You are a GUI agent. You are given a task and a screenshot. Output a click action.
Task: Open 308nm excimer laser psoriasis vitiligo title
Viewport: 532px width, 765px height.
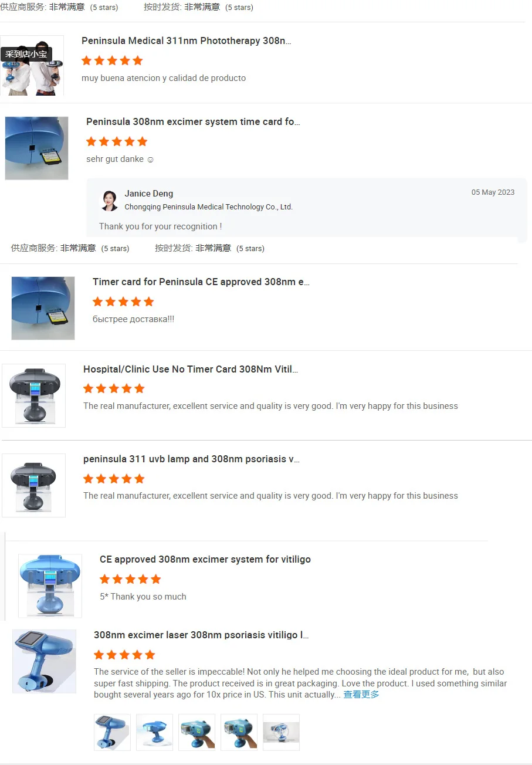click(x=201, y=635)
